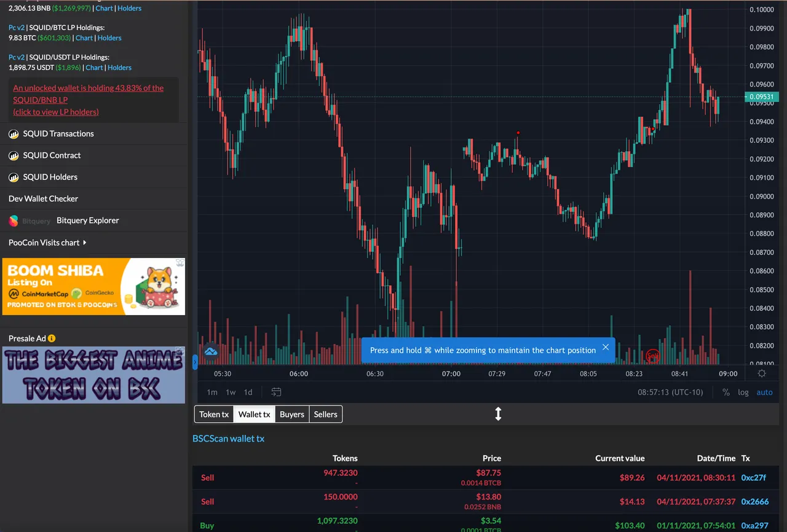Open transaction 0x2666
Screen dimensions: 787x532
click(x=755, y=501)
